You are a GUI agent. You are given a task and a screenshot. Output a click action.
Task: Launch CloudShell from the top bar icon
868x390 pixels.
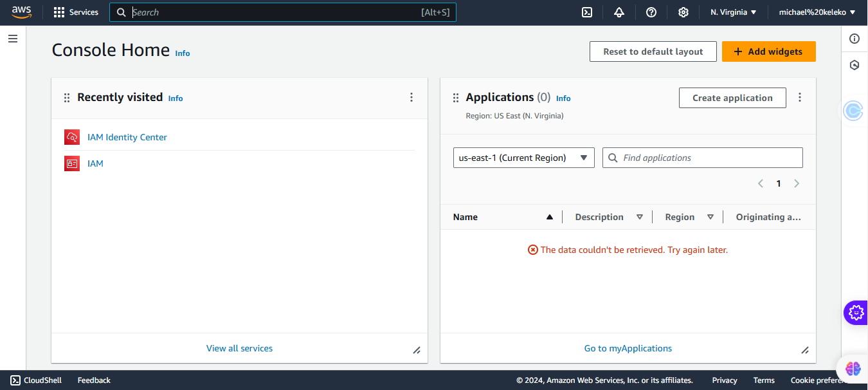[x=587, y=12]
